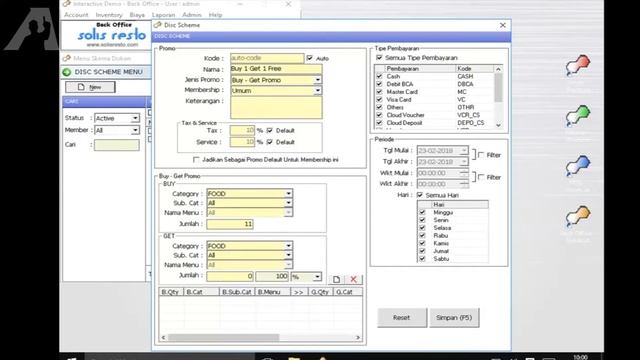Click the payment list vertical scrollbar
Screen dimensions: 640x360
click(x=498, y=97)
